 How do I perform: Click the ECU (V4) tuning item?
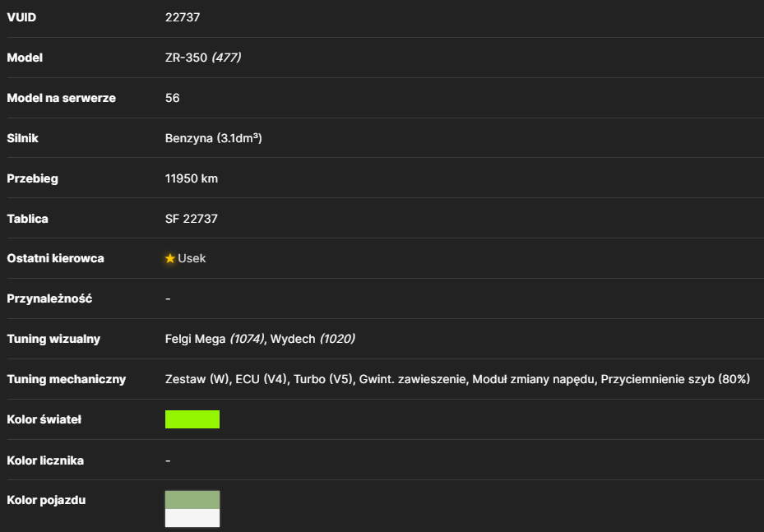point(262,379)
